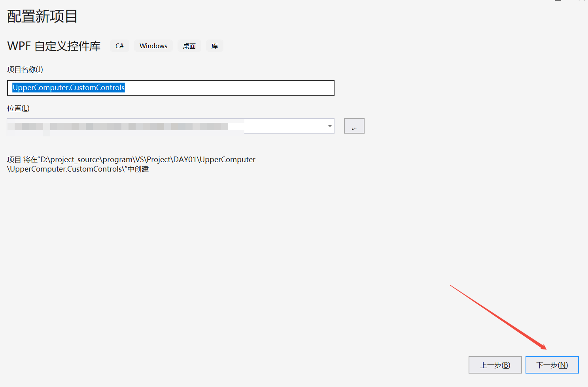
Task: Click the 位置(L) label
Action: pos(18,108)
